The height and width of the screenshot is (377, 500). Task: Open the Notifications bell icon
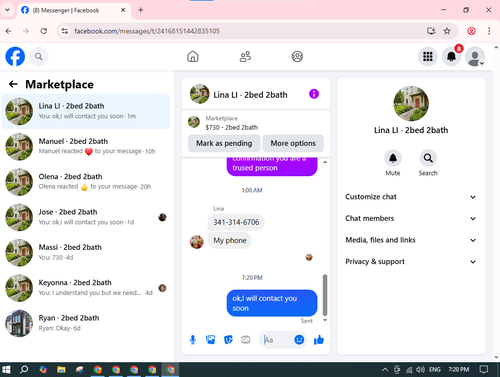(x=451, y=56)
